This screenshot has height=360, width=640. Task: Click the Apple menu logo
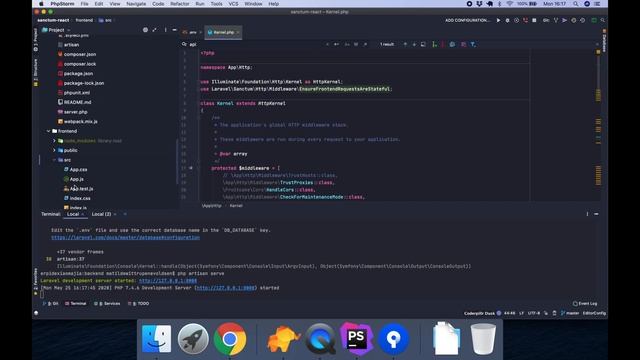point(41,4)
